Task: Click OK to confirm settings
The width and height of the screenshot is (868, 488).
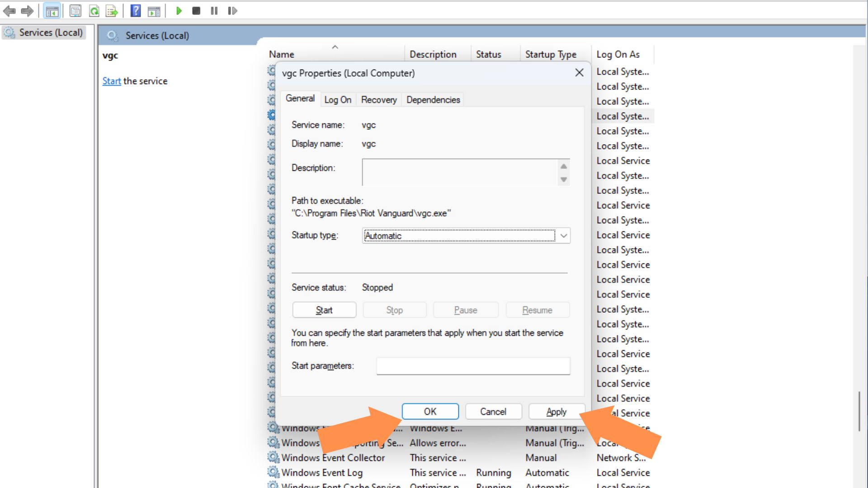Action: click(430, 411)
